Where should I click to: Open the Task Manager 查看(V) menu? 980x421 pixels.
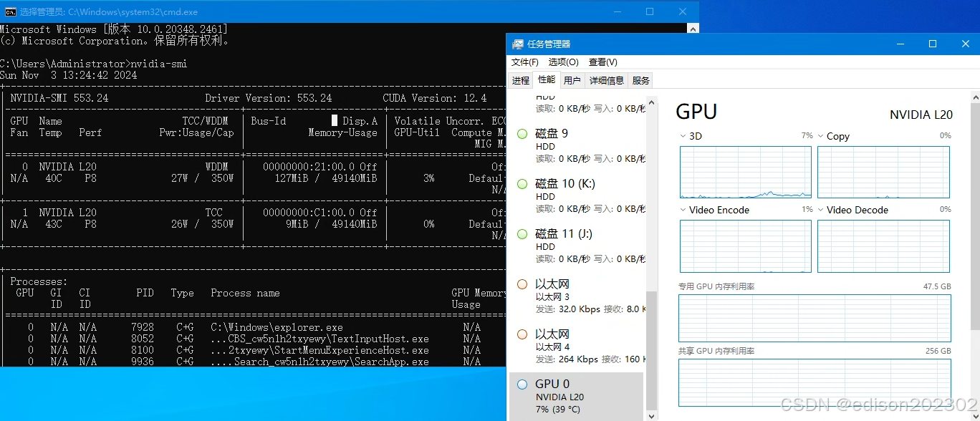602,62
